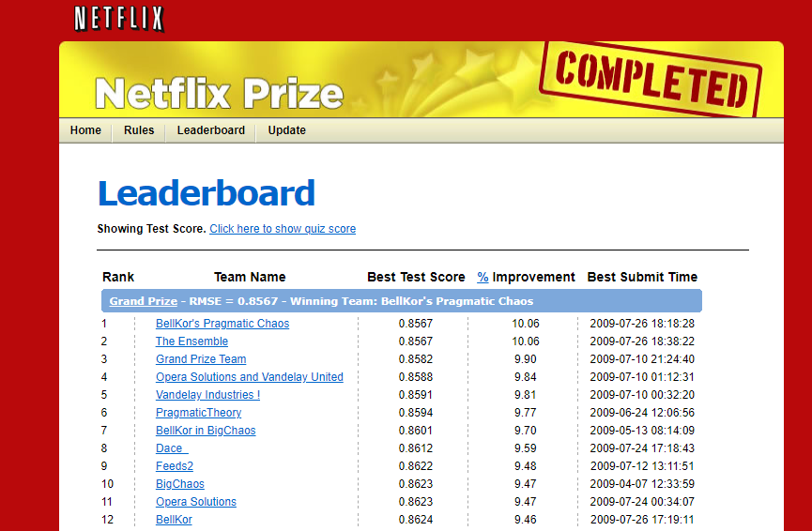Open Dace team link
This screenshot has height=531, width=812.
point(172,448)
